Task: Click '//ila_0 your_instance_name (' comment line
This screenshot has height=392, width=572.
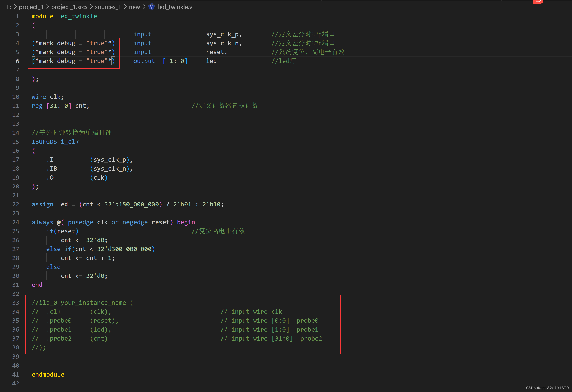Action: (x=83, y=303)
